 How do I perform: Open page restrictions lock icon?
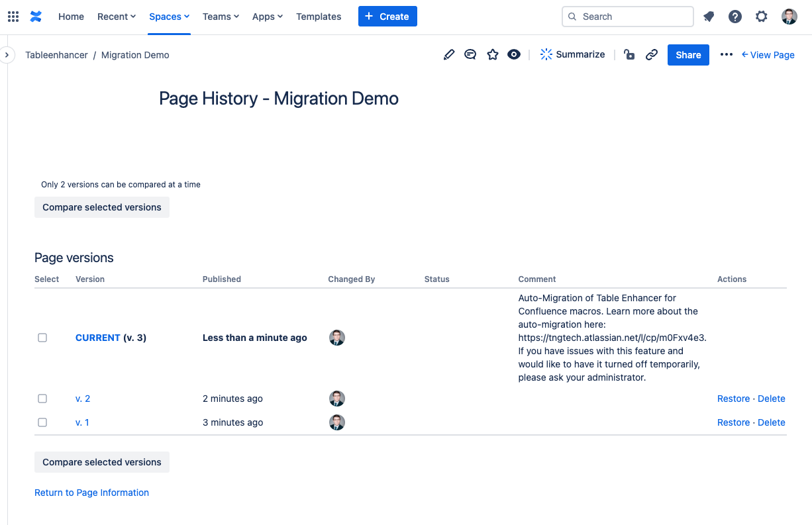tap(629, 55)
